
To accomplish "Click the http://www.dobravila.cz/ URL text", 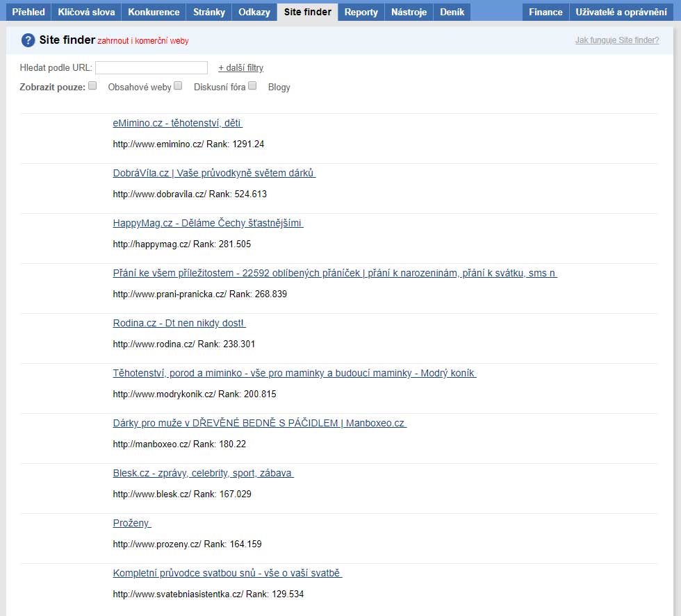I will (x=159, y=194).
